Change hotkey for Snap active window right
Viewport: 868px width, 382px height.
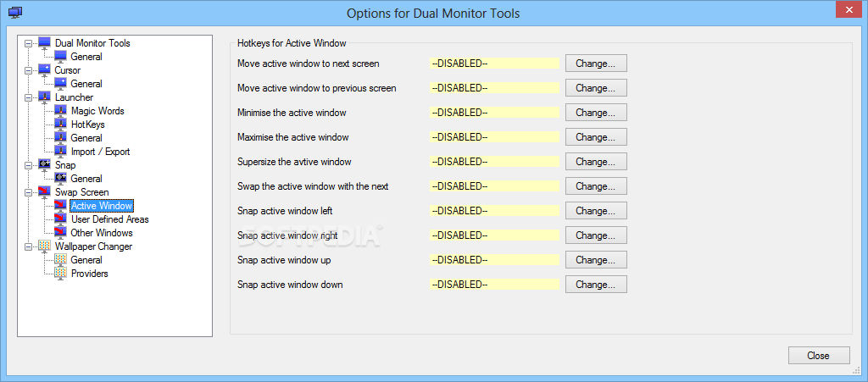coord(596,235)
